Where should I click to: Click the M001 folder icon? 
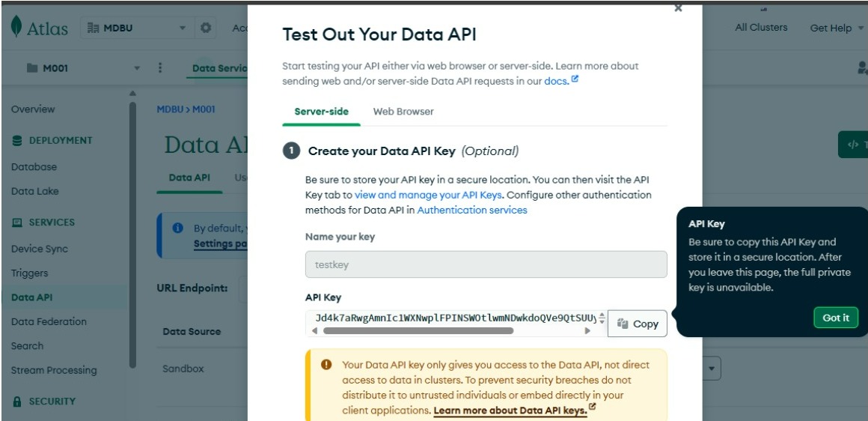[x=32, y=68]
